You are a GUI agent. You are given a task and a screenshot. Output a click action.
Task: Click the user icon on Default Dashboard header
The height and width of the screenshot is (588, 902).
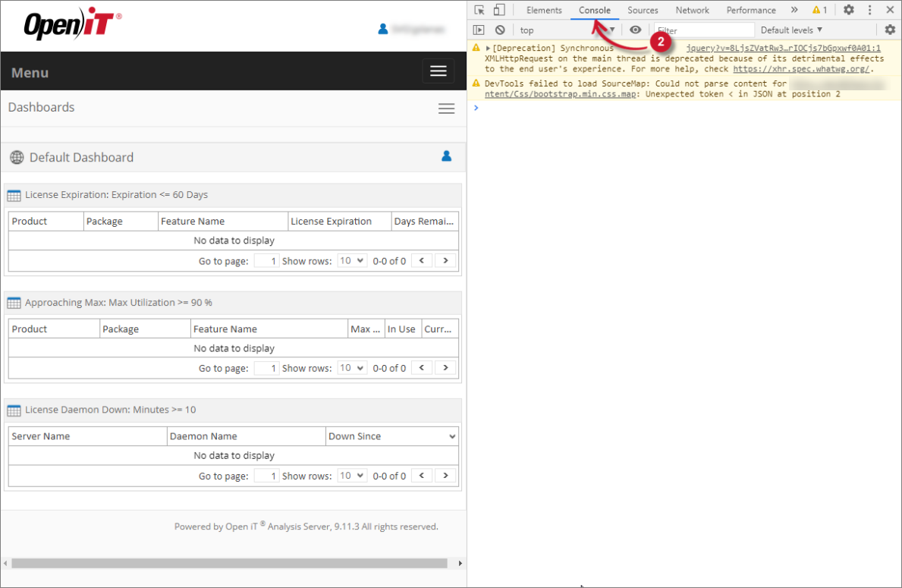(445, 157)
